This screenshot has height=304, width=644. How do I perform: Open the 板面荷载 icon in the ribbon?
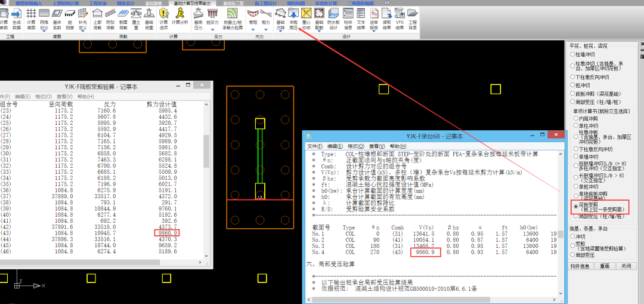click(x=123, y=19)
